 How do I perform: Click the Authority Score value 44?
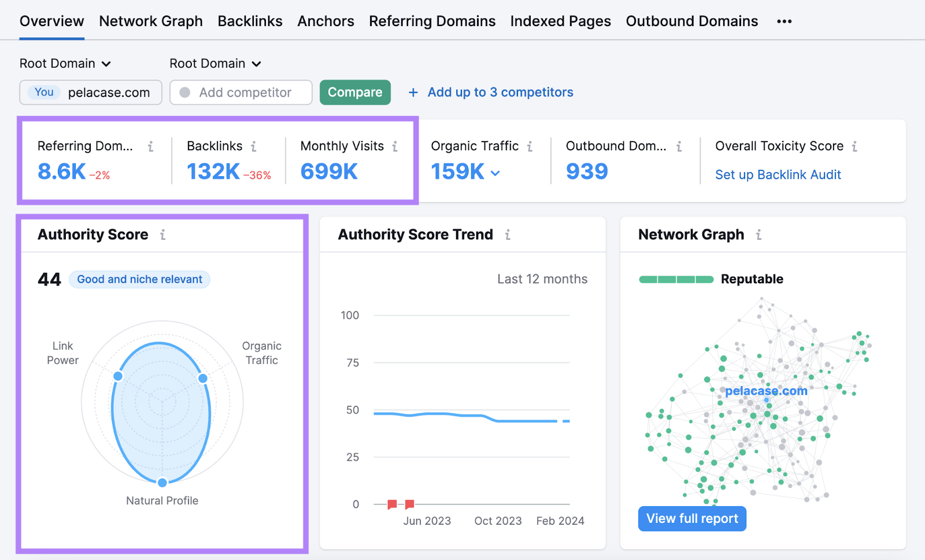pos(49,280)
